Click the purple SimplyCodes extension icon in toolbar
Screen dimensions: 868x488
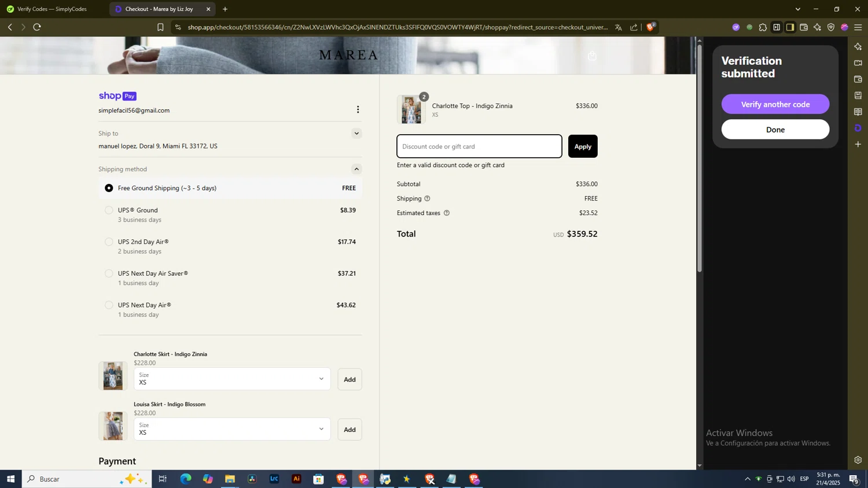point(735,27)
